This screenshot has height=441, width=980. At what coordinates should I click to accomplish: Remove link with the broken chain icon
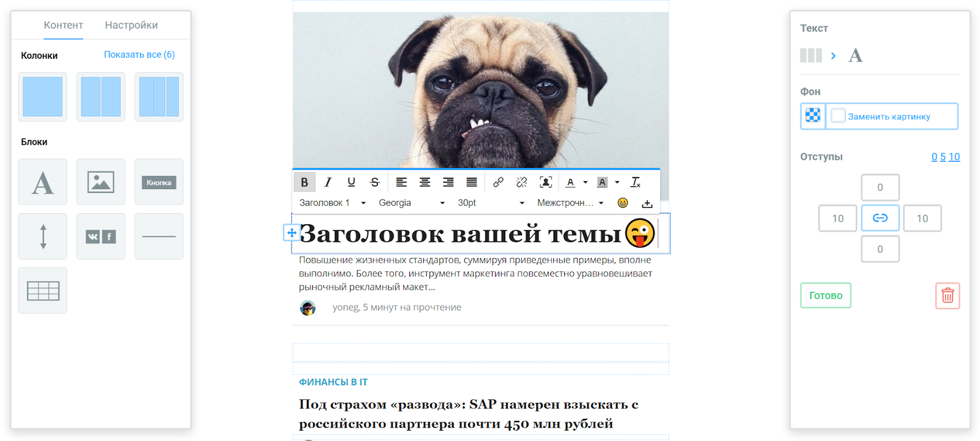point(522,183)
